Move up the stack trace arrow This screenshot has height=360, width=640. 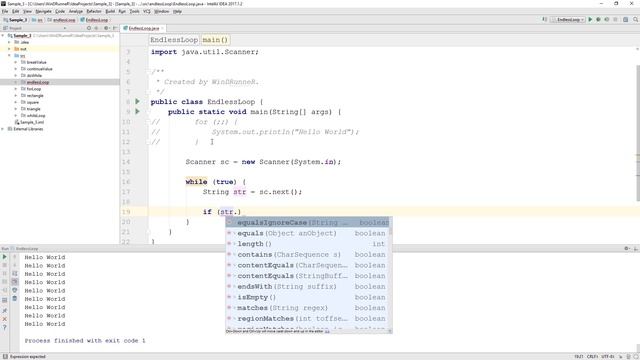pos(15,257)
